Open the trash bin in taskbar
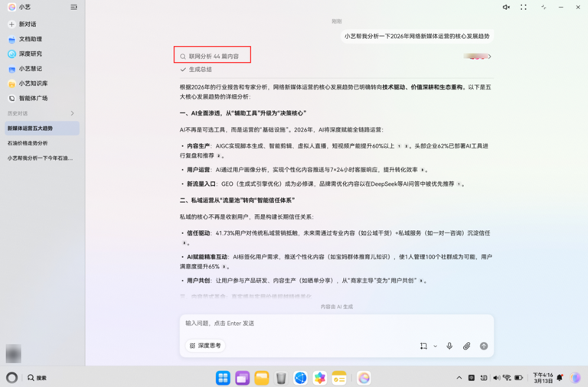588x387 pixels. pos(281,378)
